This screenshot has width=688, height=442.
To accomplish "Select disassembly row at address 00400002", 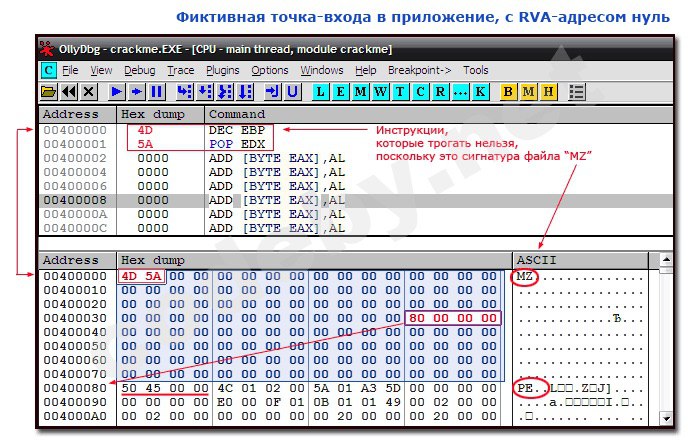I will (x=356, y=158).
